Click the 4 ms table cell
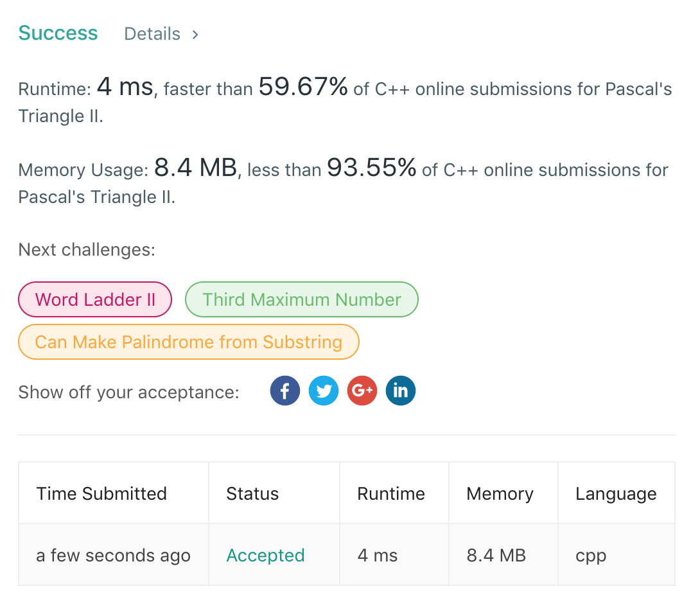Image resolution: width=700 pixels, height=609 pixels. point(378,555)
